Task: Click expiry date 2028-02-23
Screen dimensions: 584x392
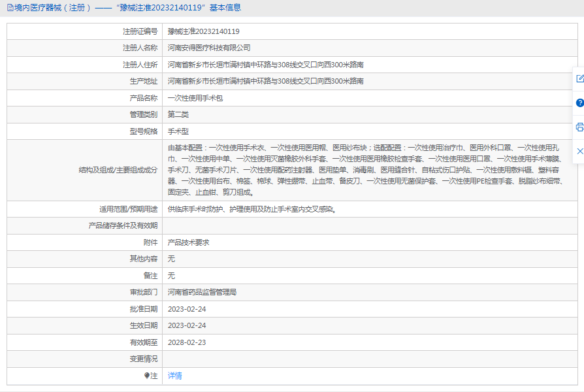Action: tap(187, 342)
